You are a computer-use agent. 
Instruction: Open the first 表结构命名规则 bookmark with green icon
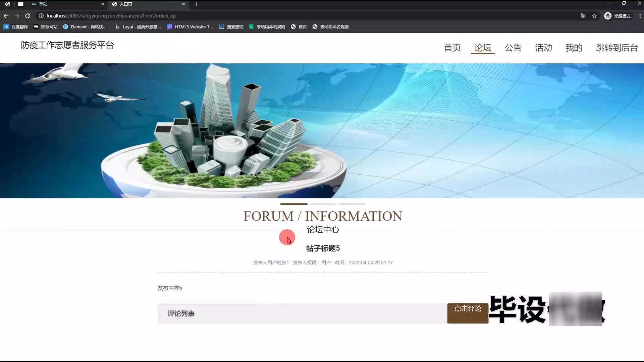pos(267,27)
